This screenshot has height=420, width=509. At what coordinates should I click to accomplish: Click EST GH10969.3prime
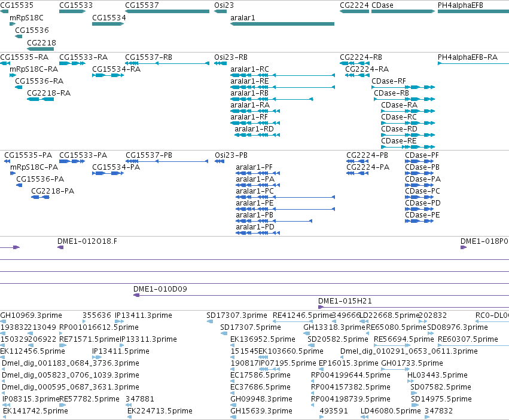click(x=2, y=321)
